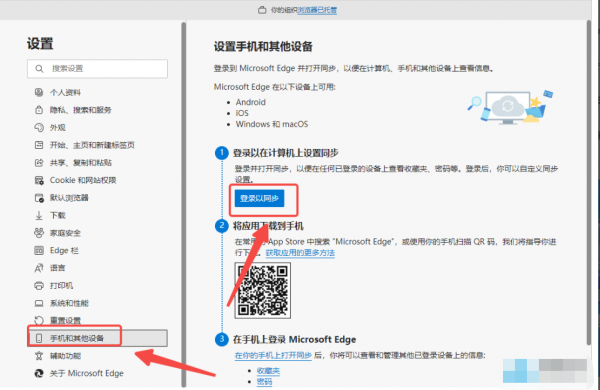Click the 登录以在计算机上设置同步 heading

[x=286, y=153]
